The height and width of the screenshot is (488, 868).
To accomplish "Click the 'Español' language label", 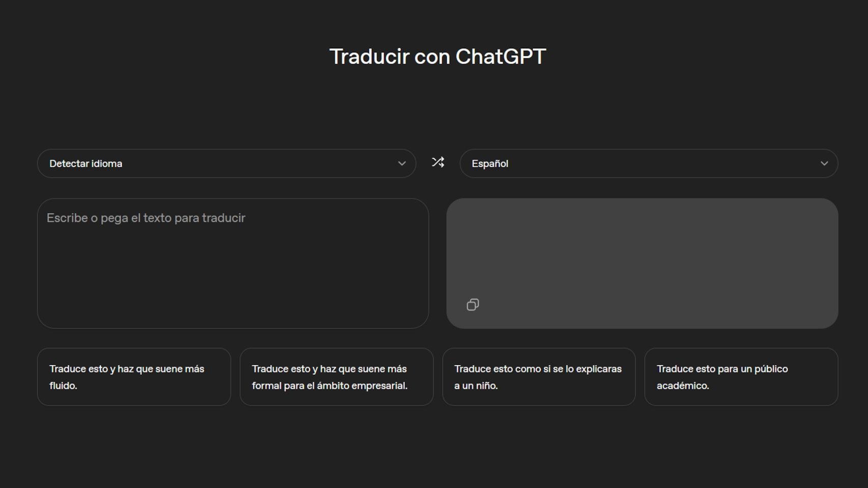I will tap(490, 163).
